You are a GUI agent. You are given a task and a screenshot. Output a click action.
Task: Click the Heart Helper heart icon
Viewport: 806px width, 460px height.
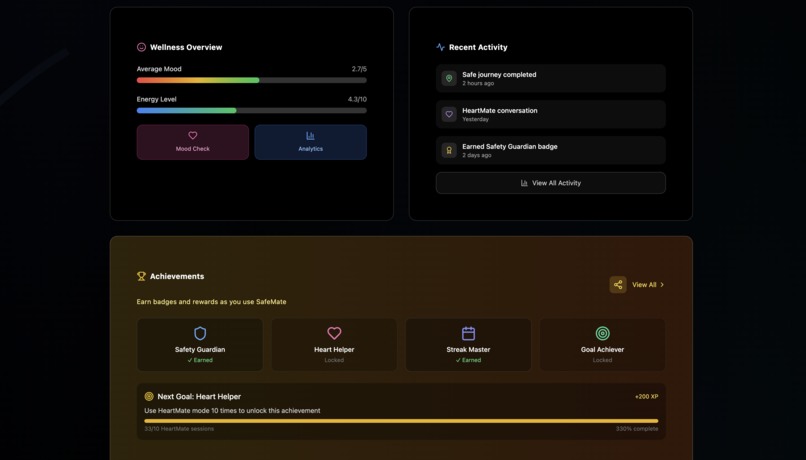(x=334, y=333)
